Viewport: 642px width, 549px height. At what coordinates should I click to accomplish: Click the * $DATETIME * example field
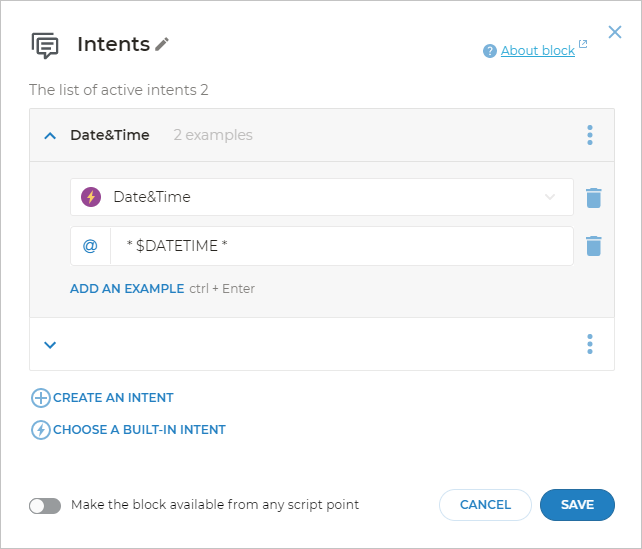point(340,245)
